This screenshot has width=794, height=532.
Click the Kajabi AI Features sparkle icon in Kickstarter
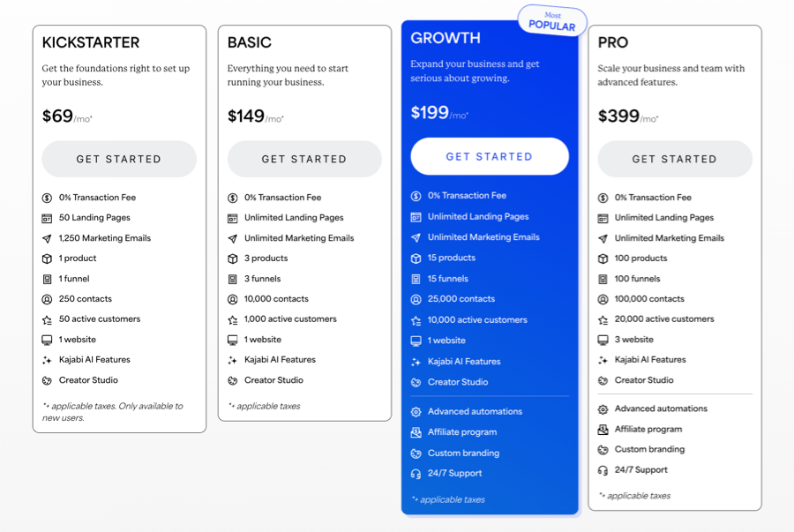[48, 360]
